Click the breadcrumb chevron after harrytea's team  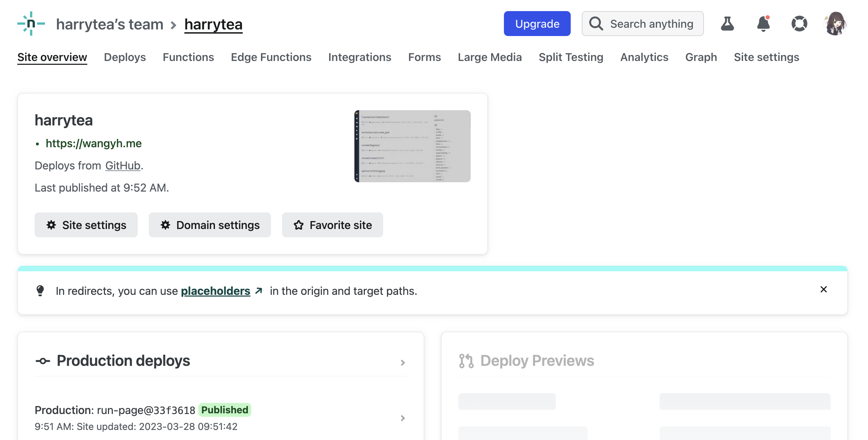click(x=174, y=25)
